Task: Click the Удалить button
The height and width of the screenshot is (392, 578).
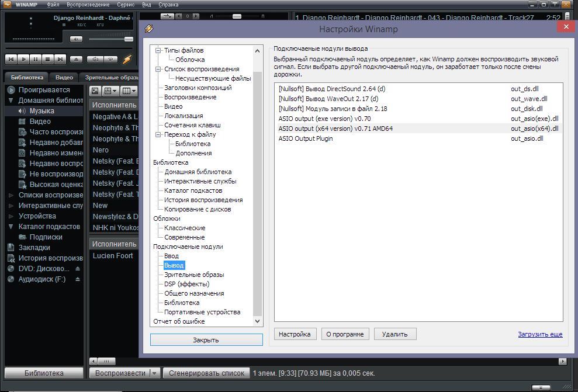Action: coord(395,334)
